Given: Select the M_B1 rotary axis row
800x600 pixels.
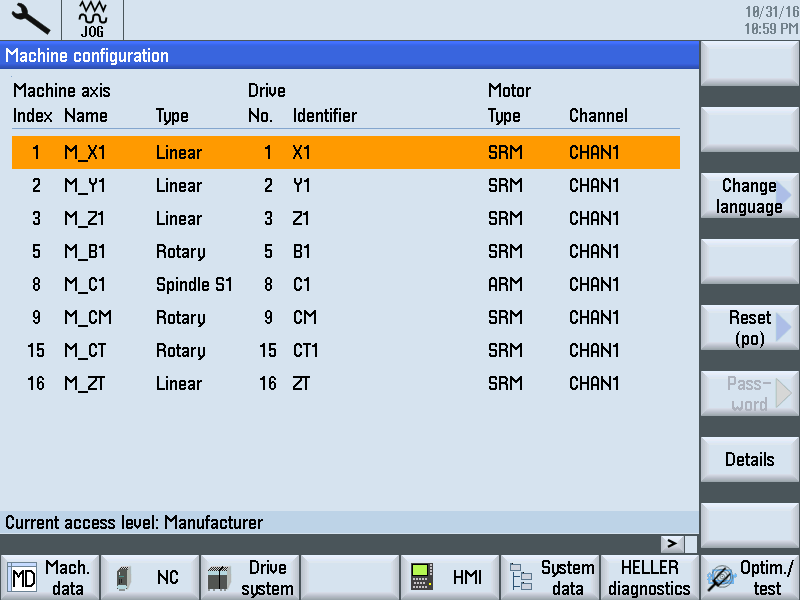Looking at the screenshot, I should pos(345,252).
